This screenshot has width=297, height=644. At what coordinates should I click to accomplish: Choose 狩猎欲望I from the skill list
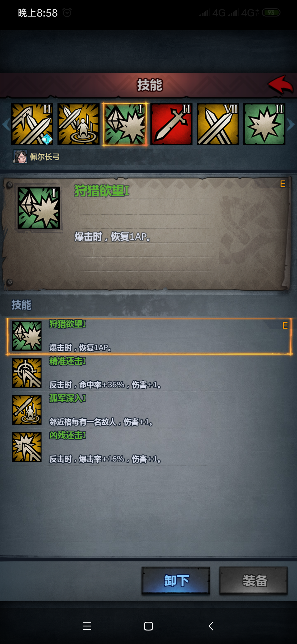[x=149, y=336]
